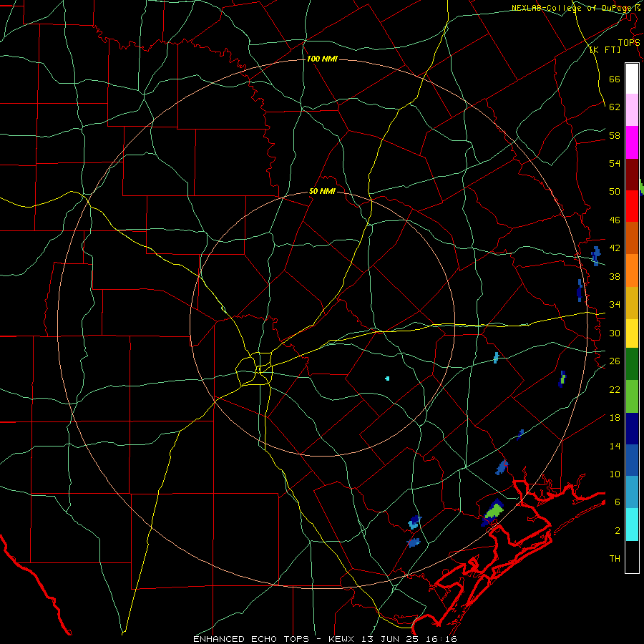Screen dimensions: 644x644
Task: Click the green-tipped echo near the eastern ring edge
Action: [x=562, y=379]
